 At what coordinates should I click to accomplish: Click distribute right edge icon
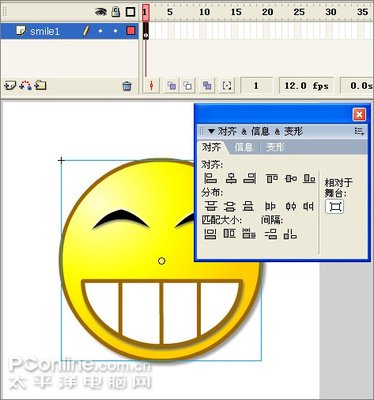(x=309, y=207)
